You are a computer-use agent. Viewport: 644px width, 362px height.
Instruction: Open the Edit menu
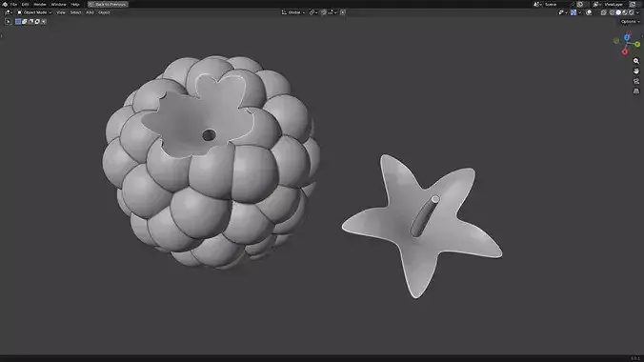(x=25, y=4)
